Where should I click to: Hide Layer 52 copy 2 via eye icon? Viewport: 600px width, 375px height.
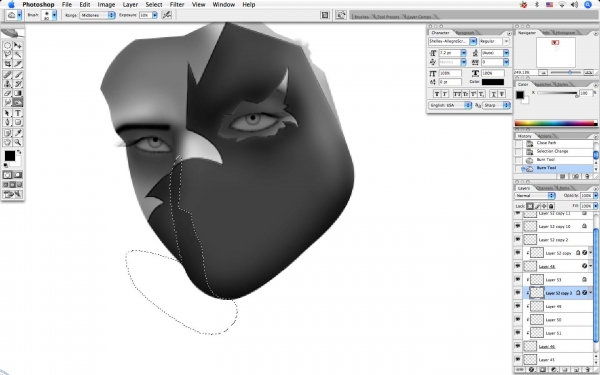(x=518, y=240)
